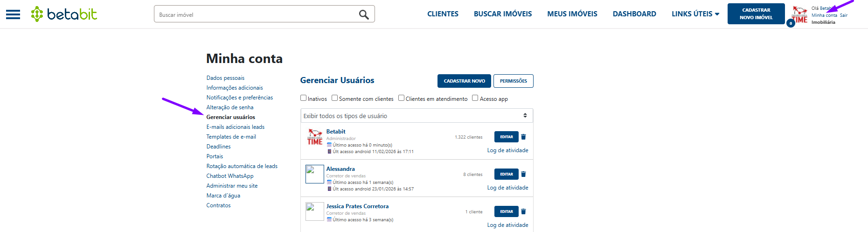Image resolution: width=868 pixels, height=232 pixels.
Task: Click trash icon for Jessica Prates Corretora
Action: tap(523, 211)
